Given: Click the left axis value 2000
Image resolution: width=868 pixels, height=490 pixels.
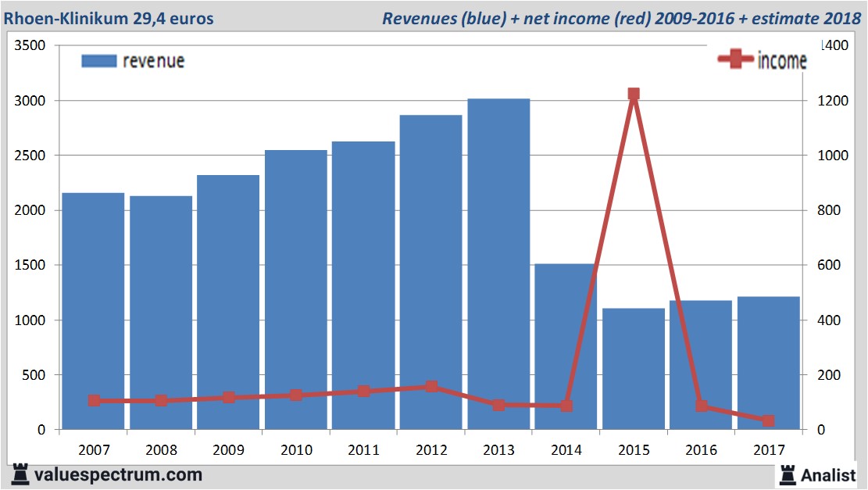Looking at the screenshot, I should click(30, 210).
